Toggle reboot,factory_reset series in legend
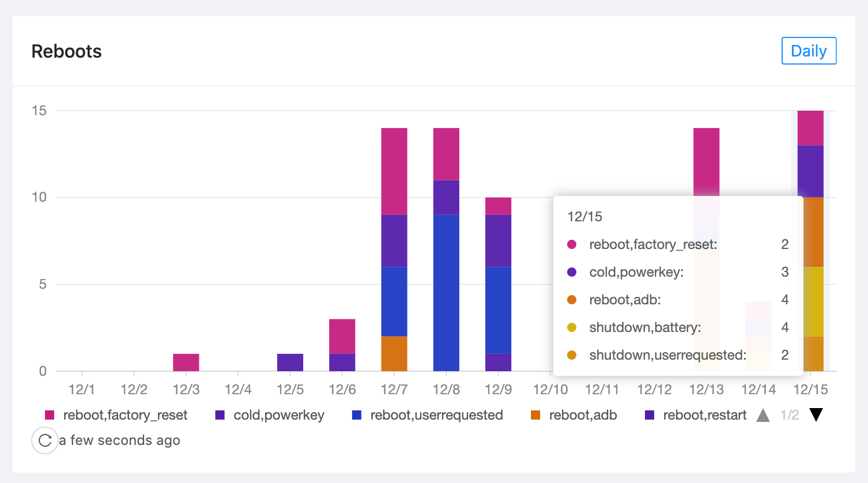Screen dimensions: 868x483 tap(124, 415)
